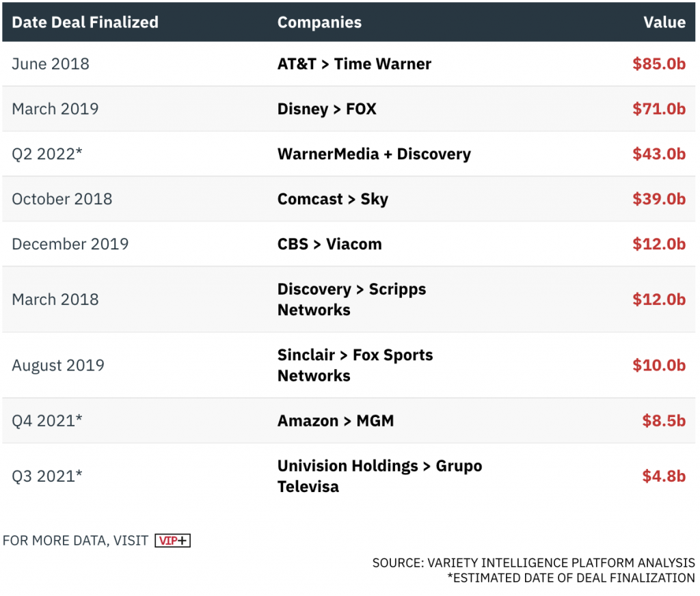Click the Variety Intelligence Platform source line

[x=533, y=563]
